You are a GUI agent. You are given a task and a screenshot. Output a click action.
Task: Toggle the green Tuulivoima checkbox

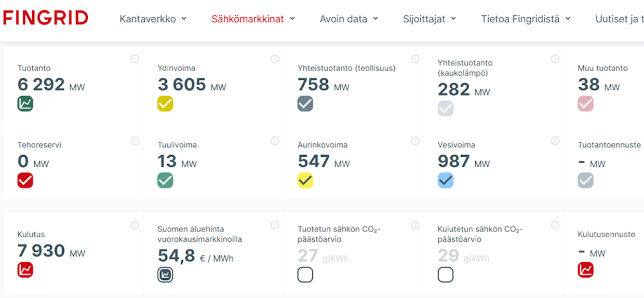165,181
